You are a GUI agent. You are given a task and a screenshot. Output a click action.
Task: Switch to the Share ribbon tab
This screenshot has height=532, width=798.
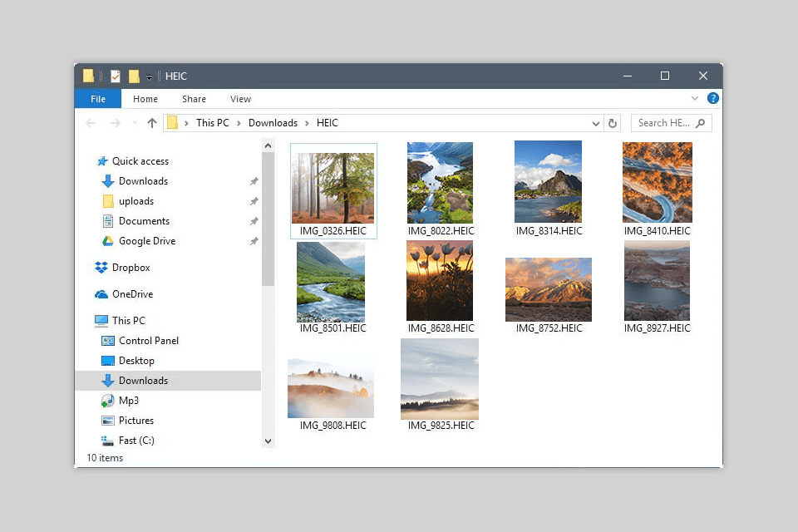pos(194,99)
